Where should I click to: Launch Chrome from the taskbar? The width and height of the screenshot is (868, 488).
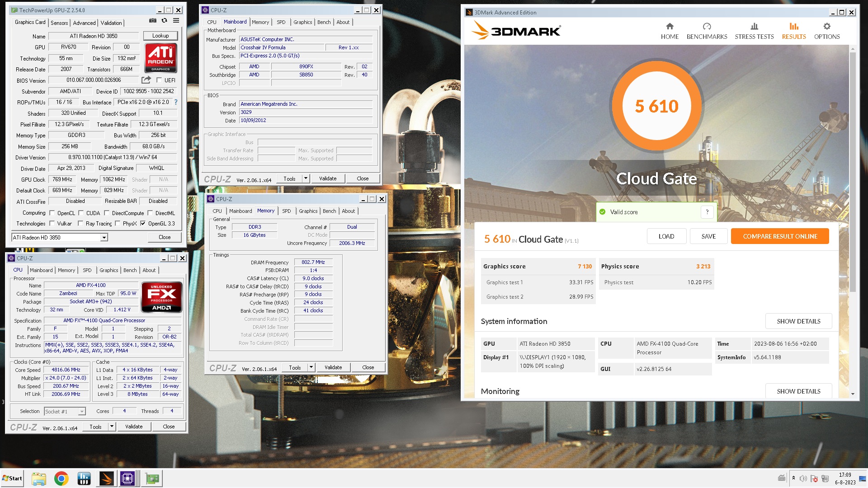pyautogui.click(x=61, y=479)
